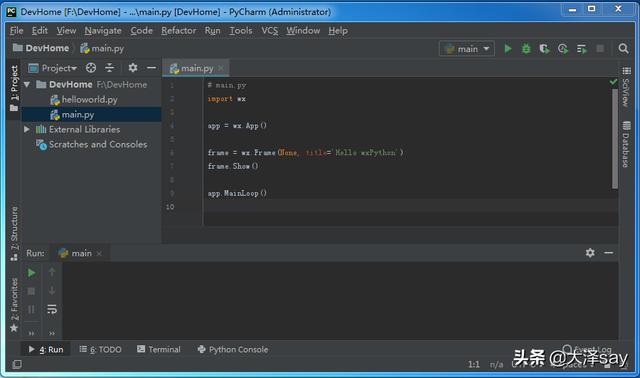Open the Window menu
640x378 pixels.
point(303,31)
